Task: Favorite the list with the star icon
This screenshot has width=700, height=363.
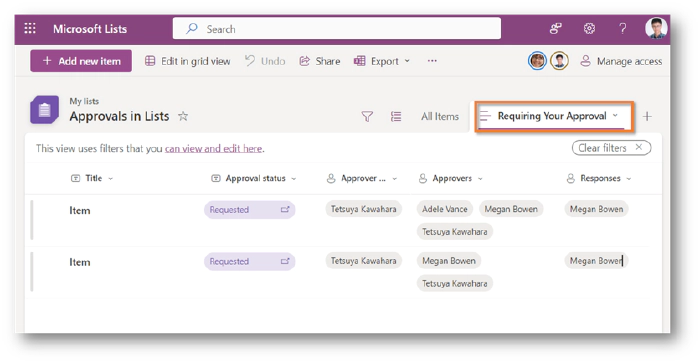Action: tap(183, 117)
